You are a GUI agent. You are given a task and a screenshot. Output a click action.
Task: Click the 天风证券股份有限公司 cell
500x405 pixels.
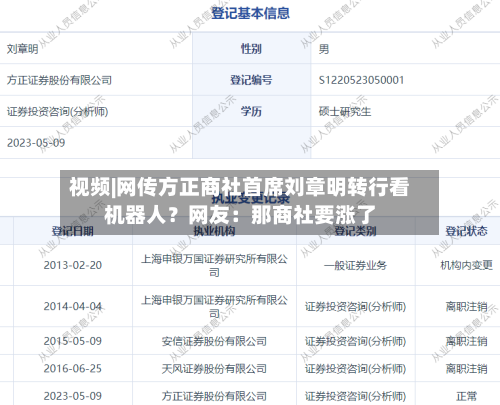coord(214,369)
